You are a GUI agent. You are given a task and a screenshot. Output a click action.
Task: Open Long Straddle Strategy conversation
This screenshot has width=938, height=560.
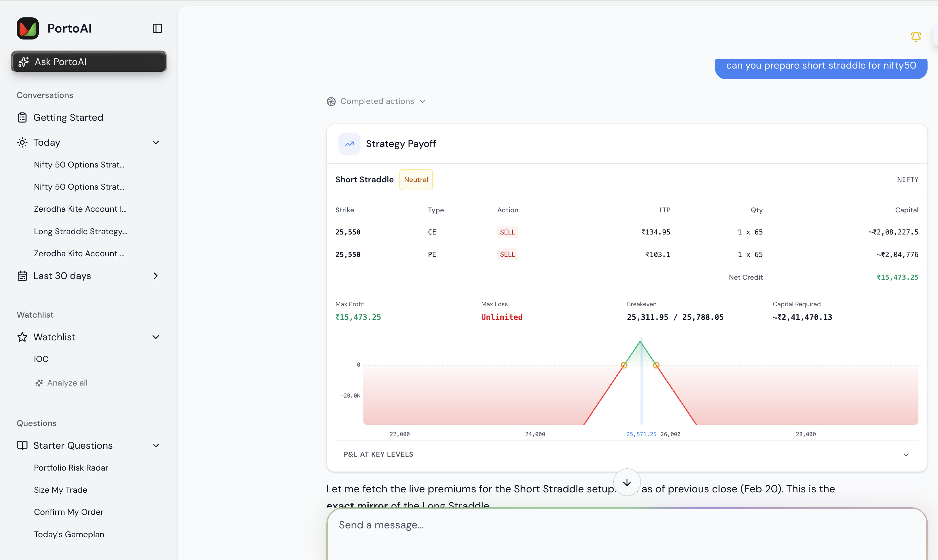point(80,231)
